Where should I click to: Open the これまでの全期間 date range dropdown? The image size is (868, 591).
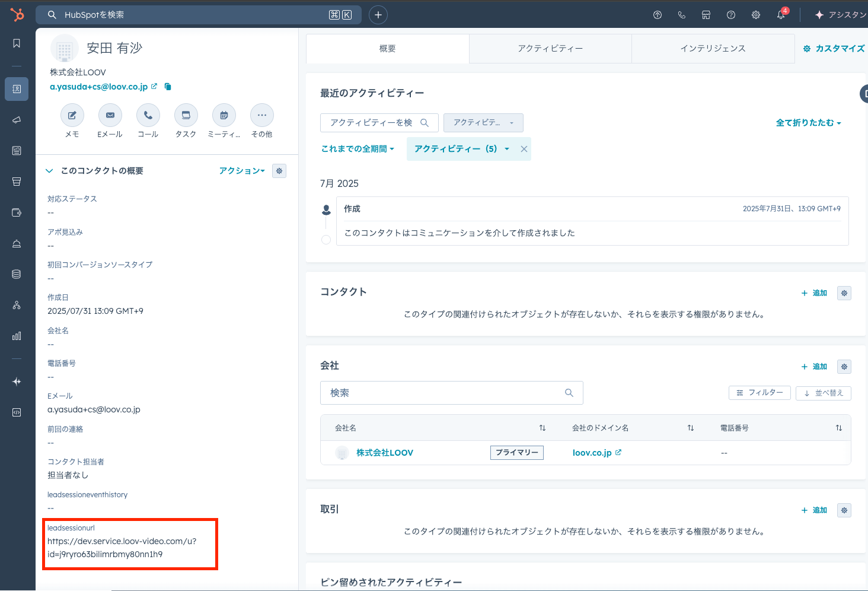click(x=358, y=149)
